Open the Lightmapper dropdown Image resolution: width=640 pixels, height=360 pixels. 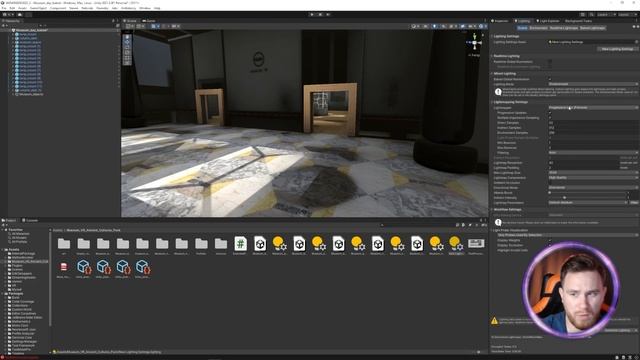[593, 108]
